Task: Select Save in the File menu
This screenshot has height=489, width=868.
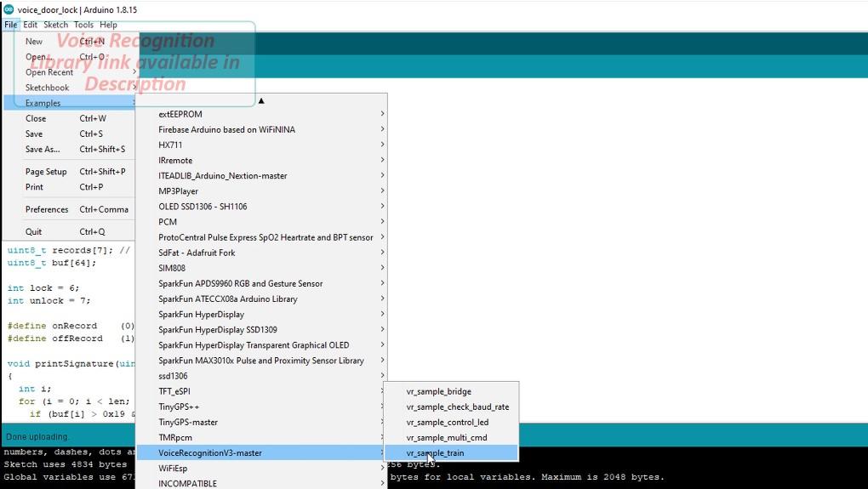Action: [69, 134]
